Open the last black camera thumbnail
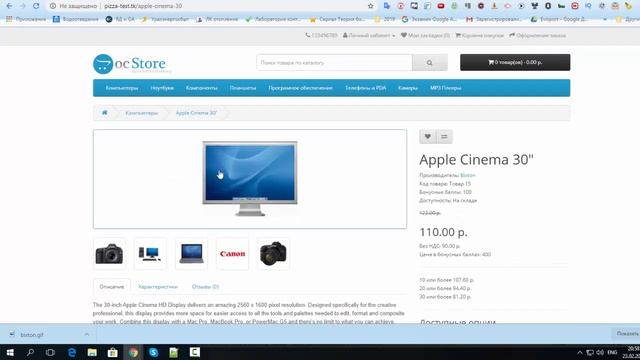Screen dimensions: 640x360 coord(273,254)
